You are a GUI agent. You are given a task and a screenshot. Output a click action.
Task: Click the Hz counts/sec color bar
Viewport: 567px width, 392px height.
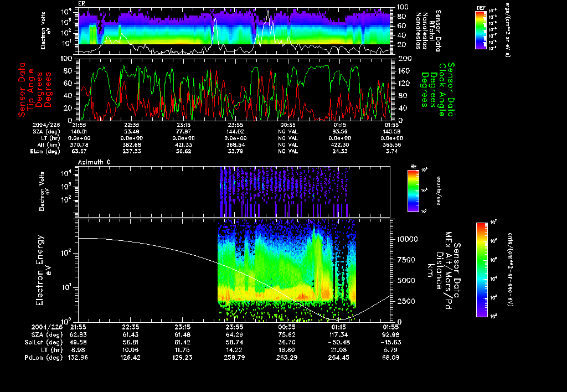click(413, 190)
